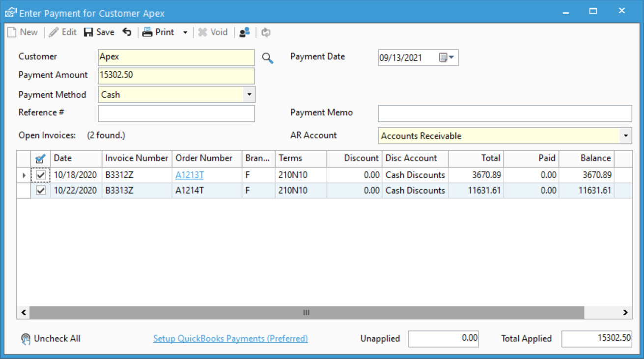Uncheck invoice B3312Z's checkbox

click(x=40, y=174)
